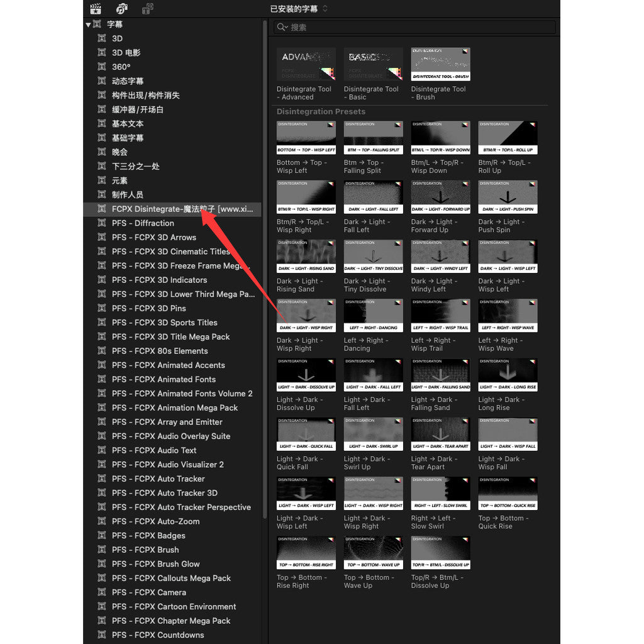Open the Photos and Audio sidebar icon
Viewport: 644px width, 644px height.
pyautogui.click(x=122, y=9)
